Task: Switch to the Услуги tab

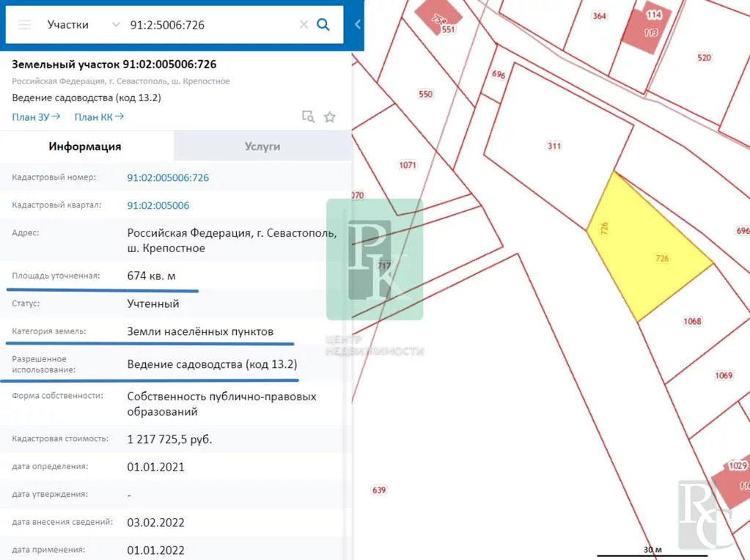Action: pyautogui.click(x=262, y=147)
